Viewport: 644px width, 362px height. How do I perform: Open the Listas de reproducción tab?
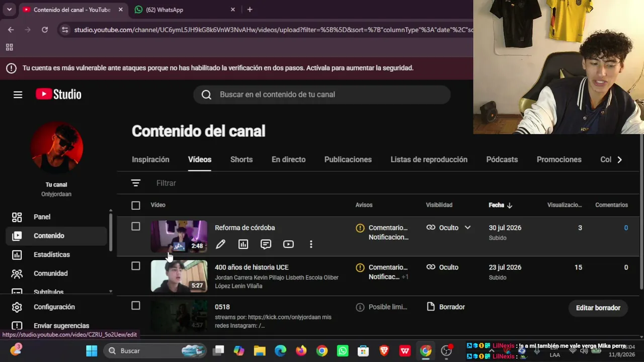pyautogui.click(x=429, y=160)
